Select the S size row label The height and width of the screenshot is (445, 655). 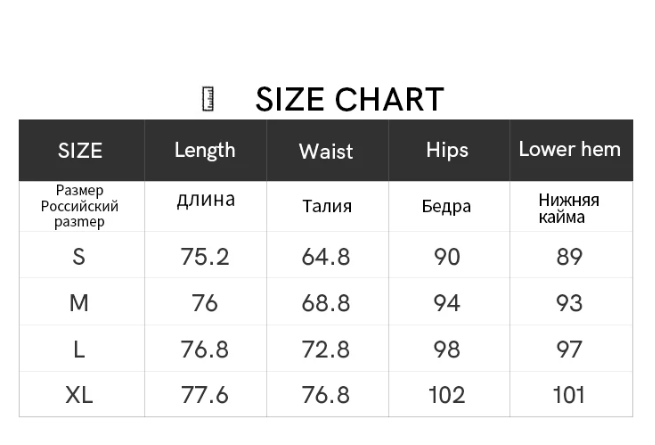pos(79,257)
